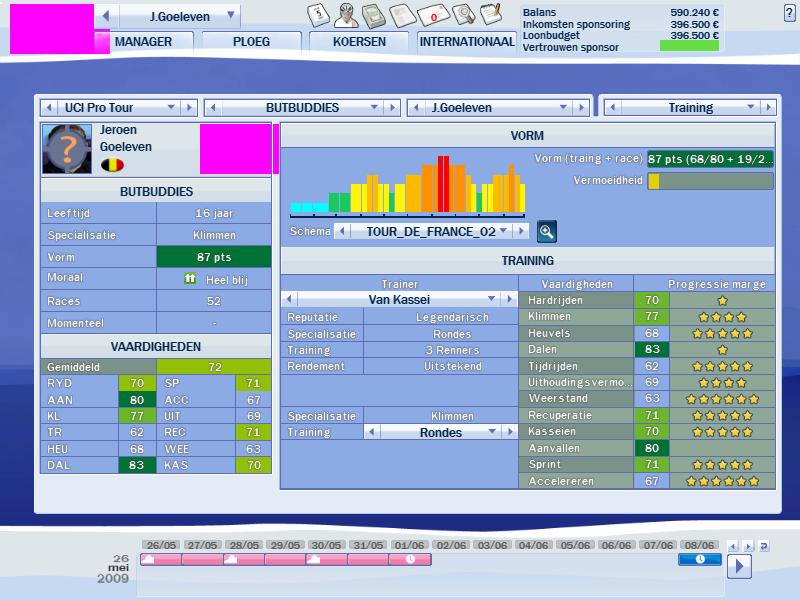
Task: Click the cyclist rider icon
Action: click(x=346, y=15)
